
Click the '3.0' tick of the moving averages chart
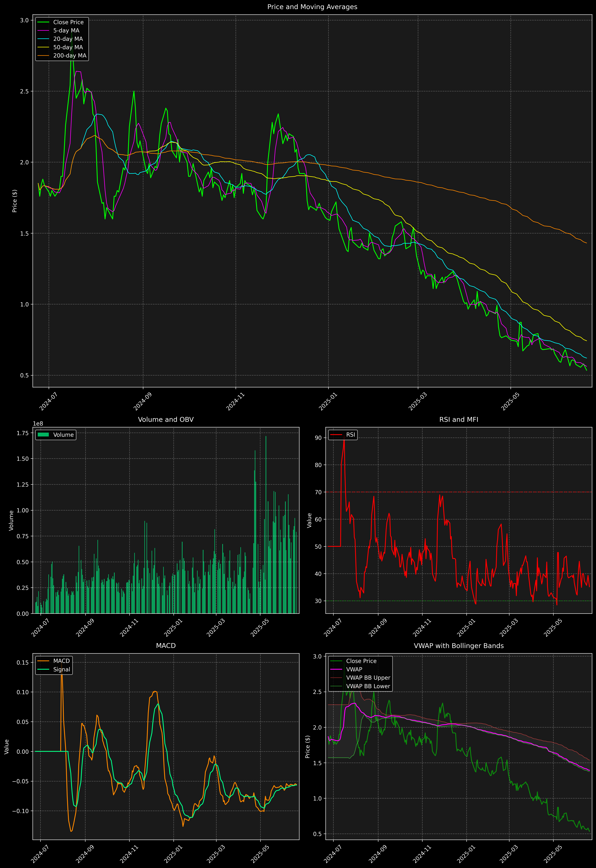24,20
